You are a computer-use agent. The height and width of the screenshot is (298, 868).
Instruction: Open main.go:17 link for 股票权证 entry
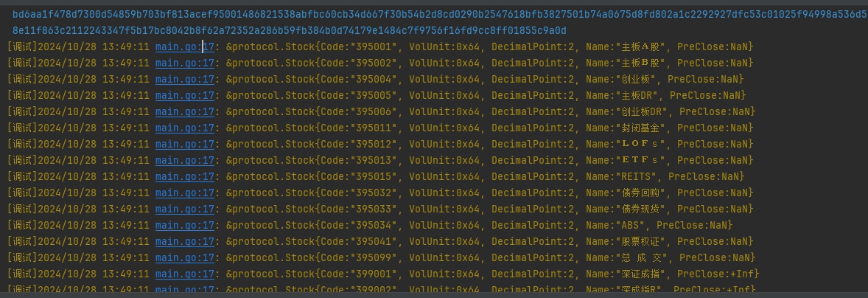tap(184, 241)
